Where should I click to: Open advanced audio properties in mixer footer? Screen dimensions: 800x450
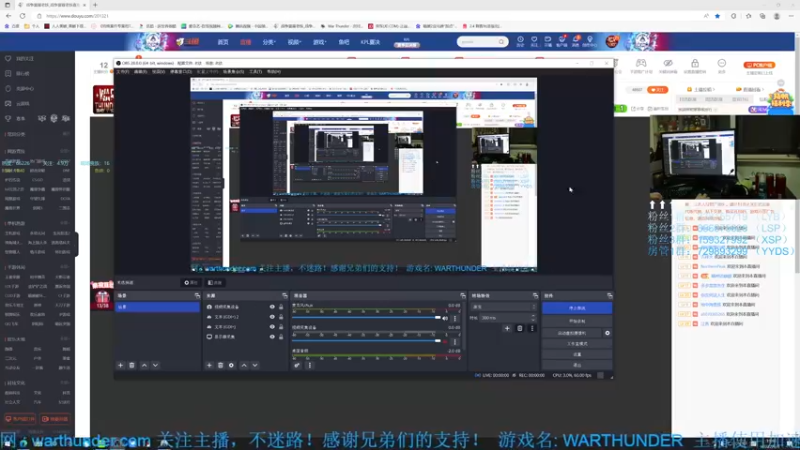(x=297, y=365)
